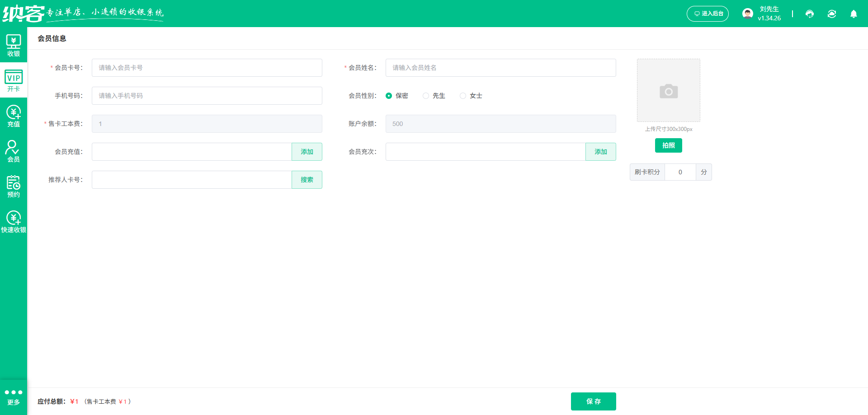This screenshot has height=415, width=868.
Task: Select the 保密 gender privacy option
Action: click(389, 96)
